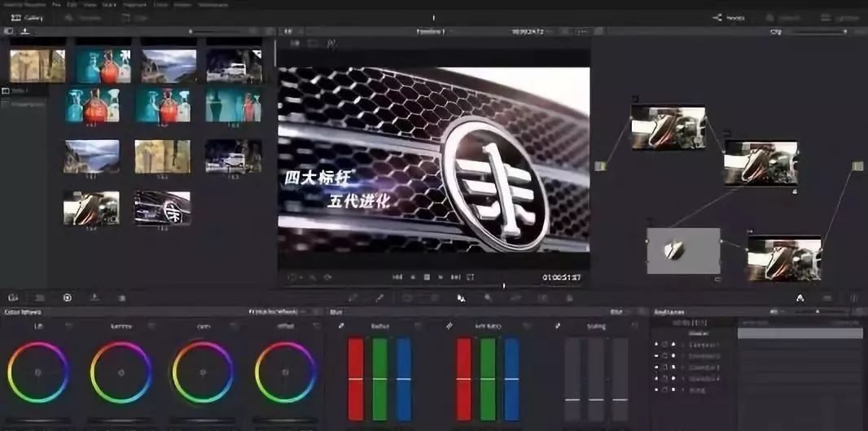Play the clip forward in viewer
The image size is (868, 431).
(441, 277)
